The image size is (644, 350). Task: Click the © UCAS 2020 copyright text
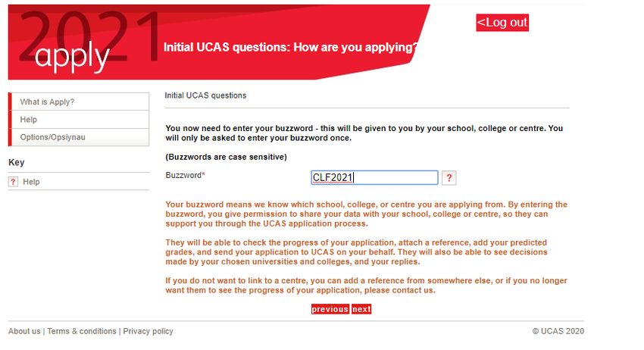pyautogui.click(x=558, y=331)
